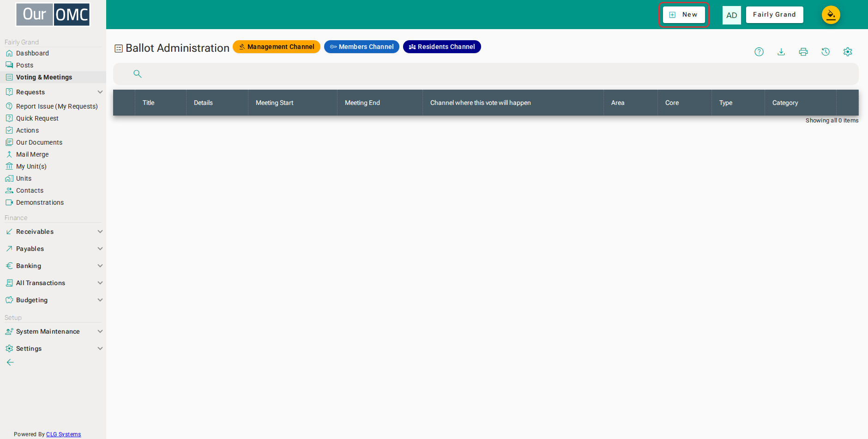Image resolution: width=868 pixels, height=439 pixels.
Task: Click the Category column header
Action: click(801, 103)
